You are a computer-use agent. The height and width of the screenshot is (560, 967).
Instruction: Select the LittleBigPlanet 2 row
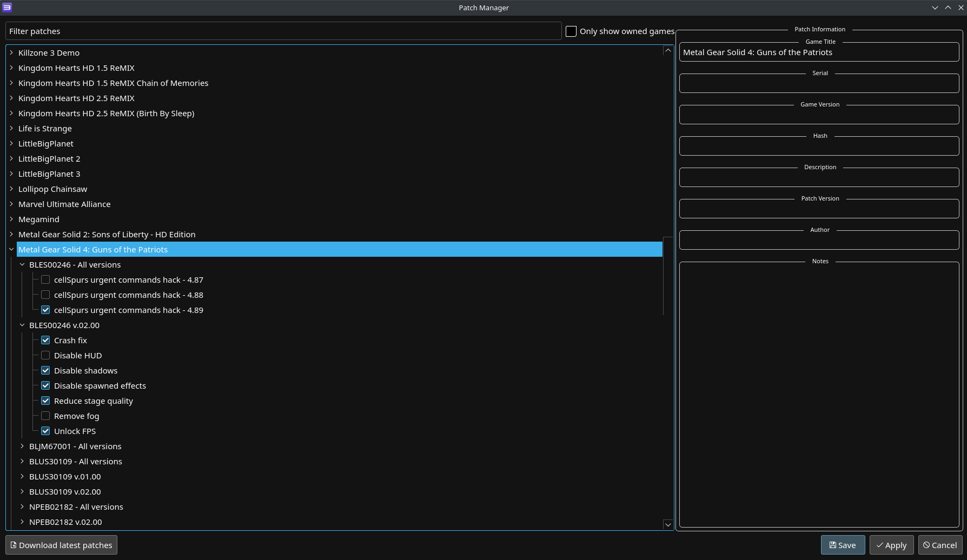pos(340,159)
